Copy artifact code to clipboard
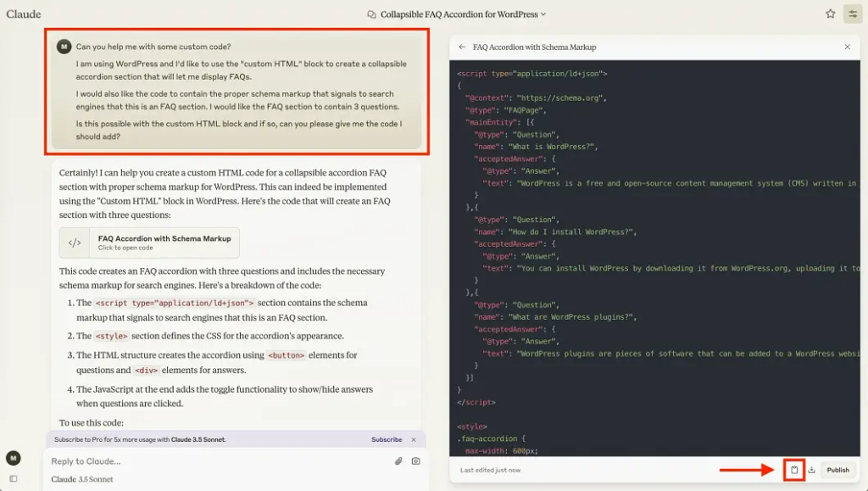Viewport: 868px width, 491px height. click(x=794, y=470)
